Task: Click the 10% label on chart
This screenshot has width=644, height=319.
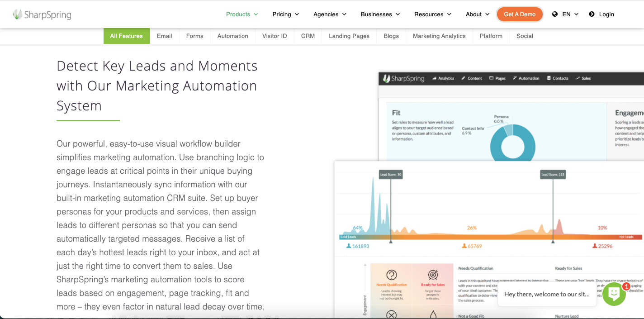Action: [602, 228]
